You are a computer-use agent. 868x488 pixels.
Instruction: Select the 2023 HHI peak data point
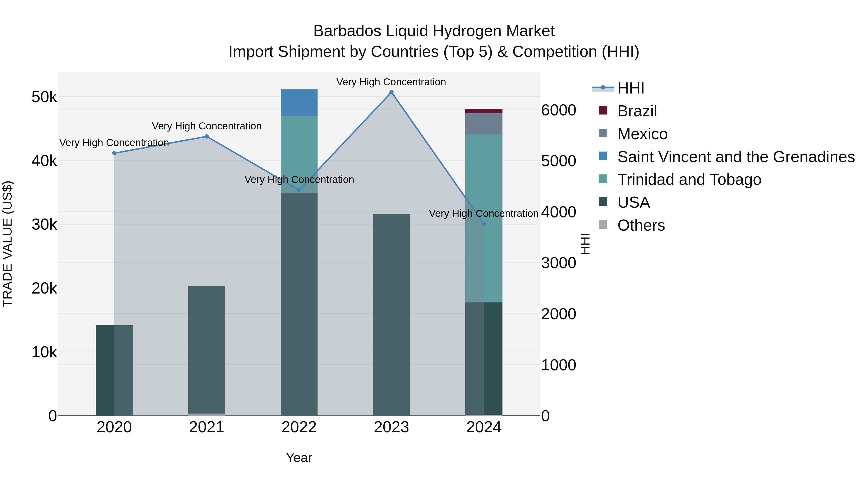392,92
